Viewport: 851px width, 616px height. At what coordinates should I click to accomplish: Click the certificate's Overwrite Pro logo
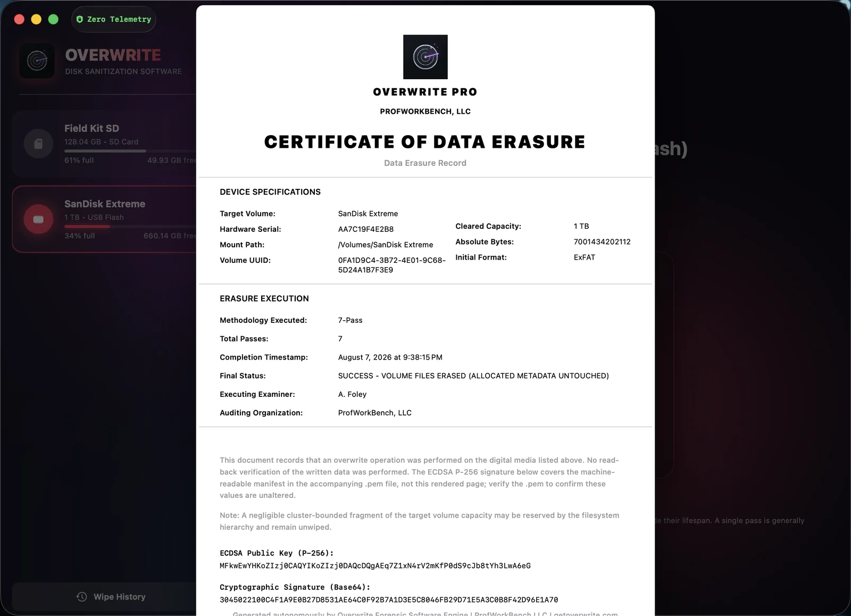click(425, 57)
